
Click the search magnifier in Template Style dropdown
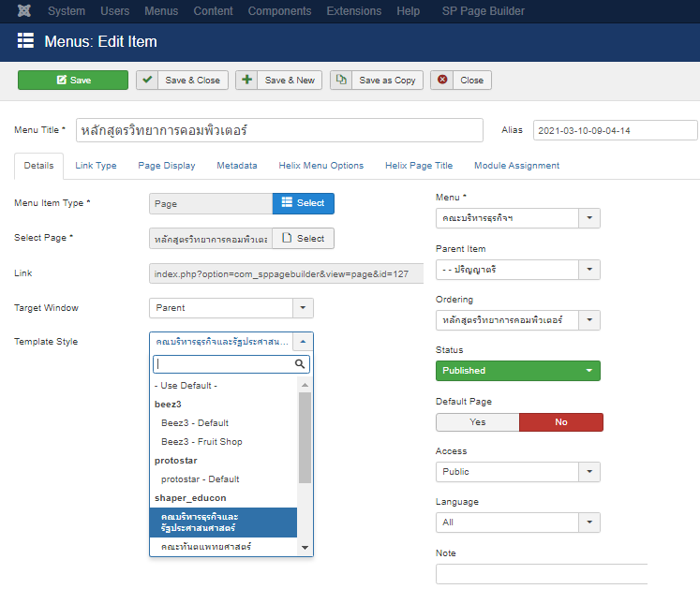(x=300, y=364)
